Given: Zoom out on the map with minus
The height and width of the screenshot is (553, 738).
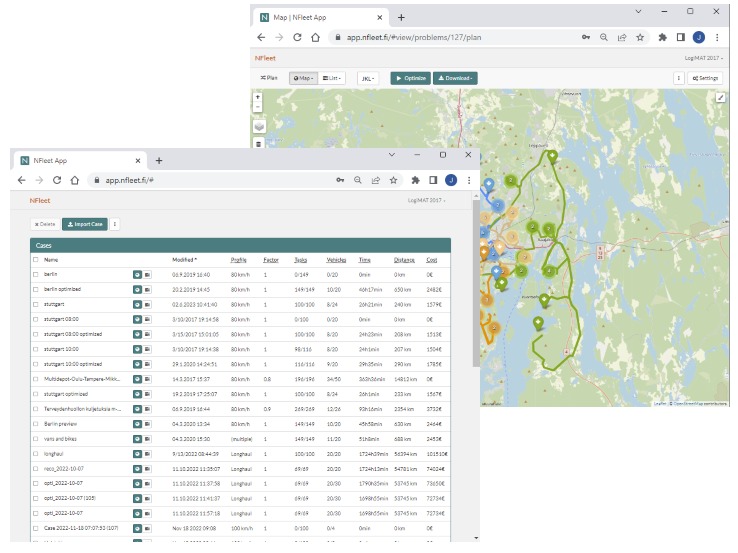Looking at the screenshot, I should (x=257, y=107).
